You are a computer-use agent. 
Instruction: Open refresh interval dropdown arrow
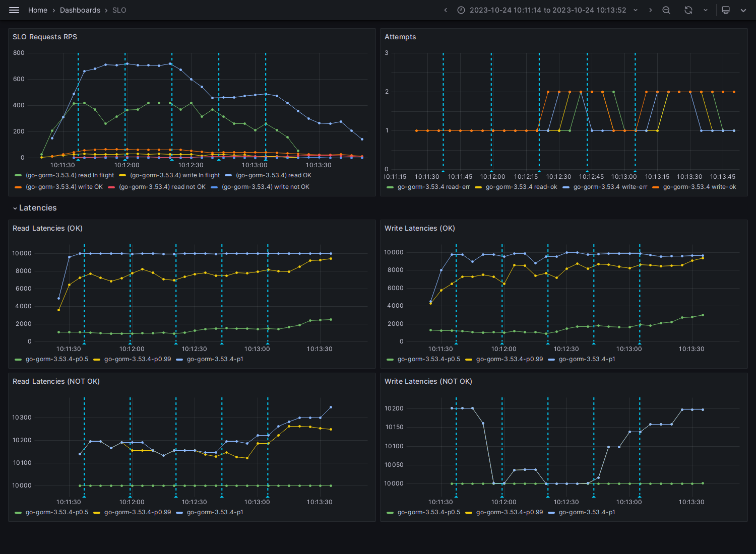[706, 10]
